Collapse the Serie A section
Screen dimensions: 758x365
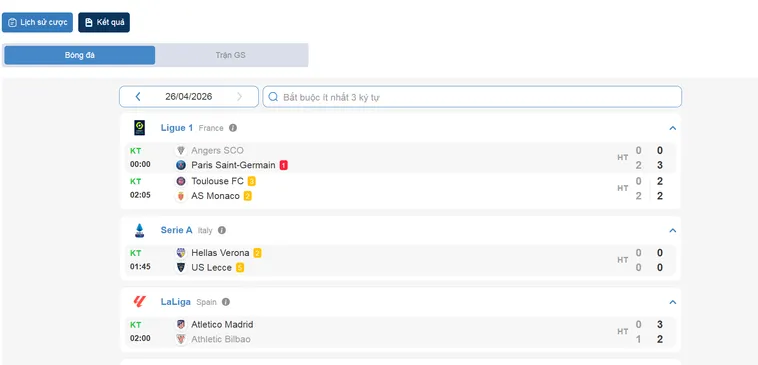point(672,231)
